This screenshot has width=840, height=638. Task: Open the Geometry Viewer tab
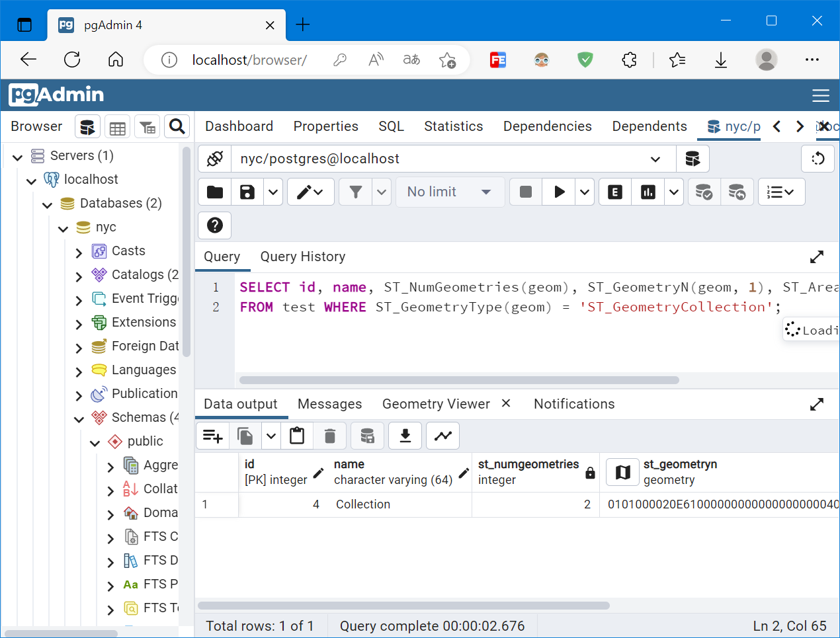pyautogui.click(x=436, y=404)
